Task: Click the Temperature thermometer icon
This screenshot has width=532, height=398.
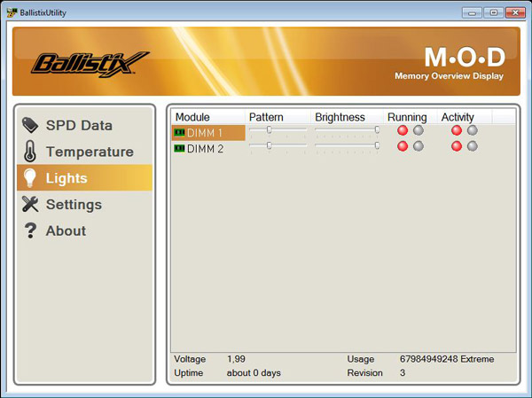Action: tap(30, 151)
